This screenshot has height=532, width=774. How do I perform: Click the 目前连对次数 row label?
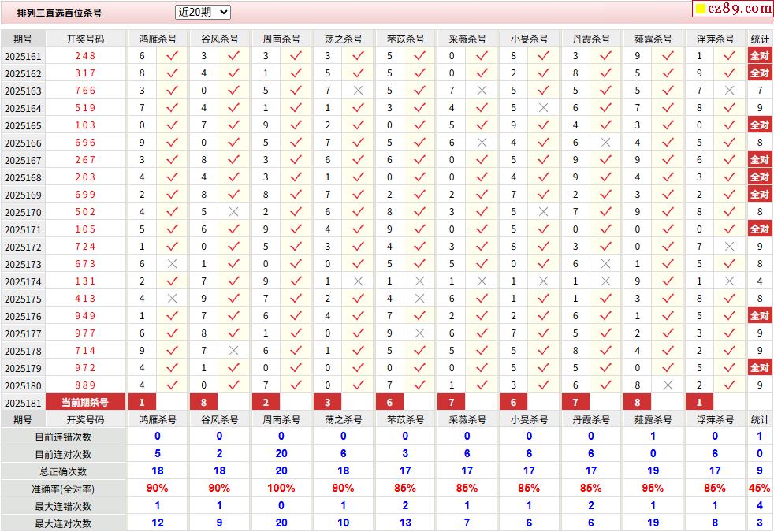pyautogui.click(x=63, y=455)
